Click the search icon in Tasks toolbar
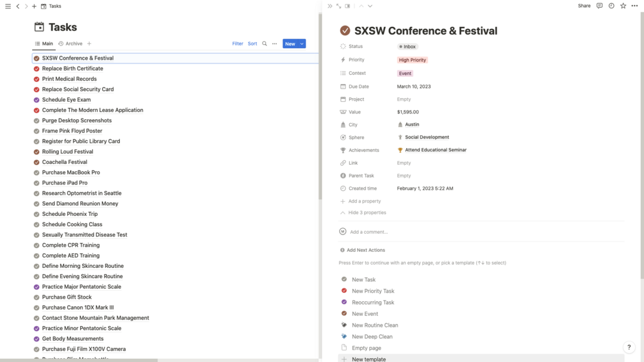 [265, 44]
